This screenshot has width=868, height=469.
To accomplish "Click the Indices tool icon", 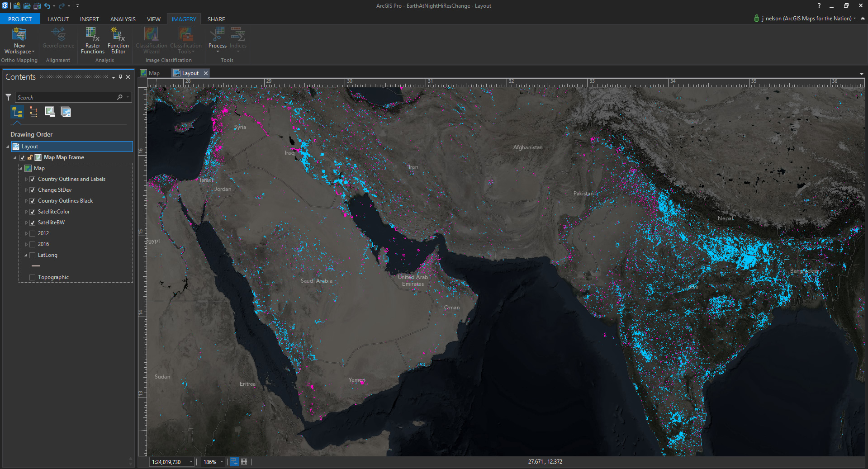I will pyautogui.click(x=238, y=34).
